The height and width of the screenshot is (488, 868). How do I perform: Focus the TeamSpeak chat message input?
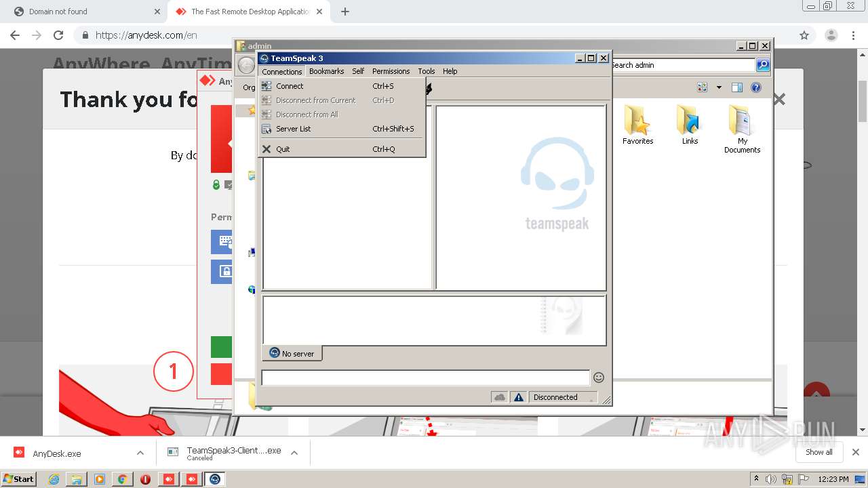[426, 378]
